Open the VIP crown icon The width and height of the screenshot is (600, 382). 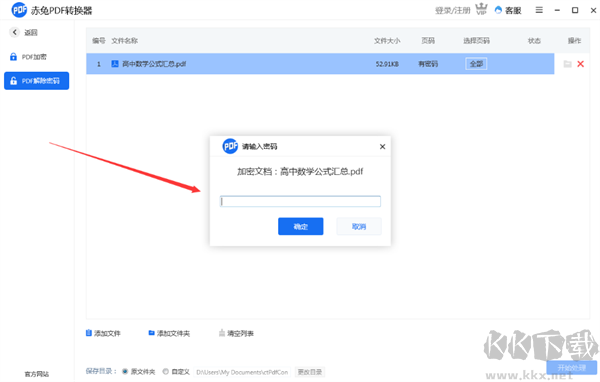(x=481, y=9)
